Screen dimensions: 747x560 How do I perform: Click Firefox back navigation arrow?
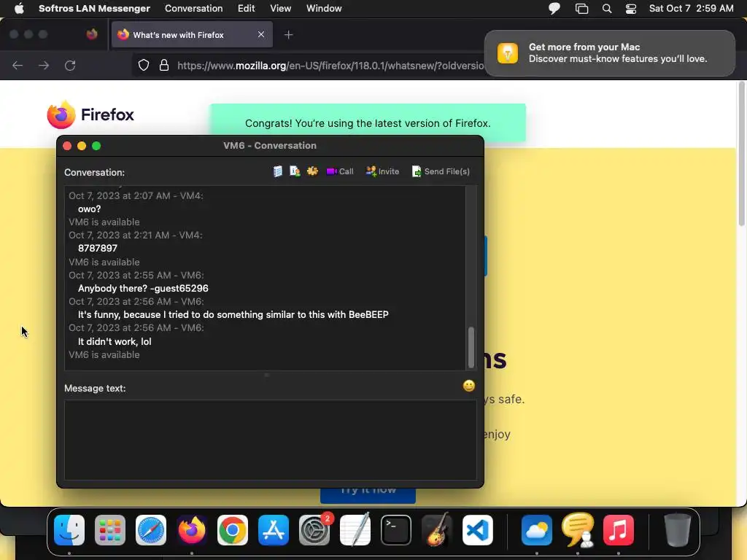(x=18, y=65)
